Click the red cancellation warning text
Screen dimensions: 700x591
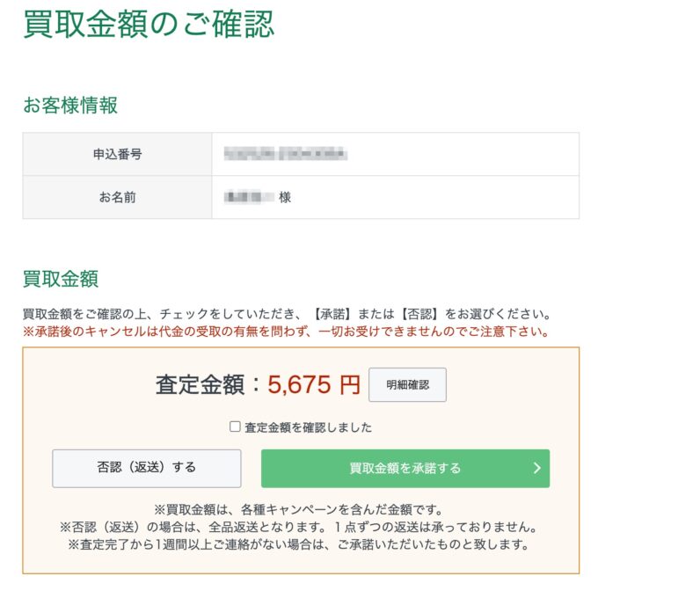coord(286,332)
